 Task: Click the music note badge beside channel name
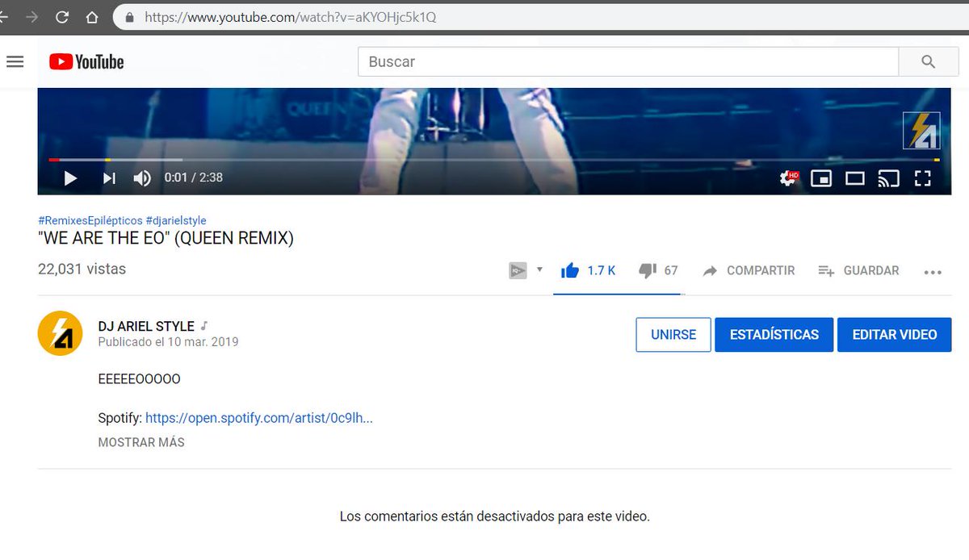tap(204, 326)
